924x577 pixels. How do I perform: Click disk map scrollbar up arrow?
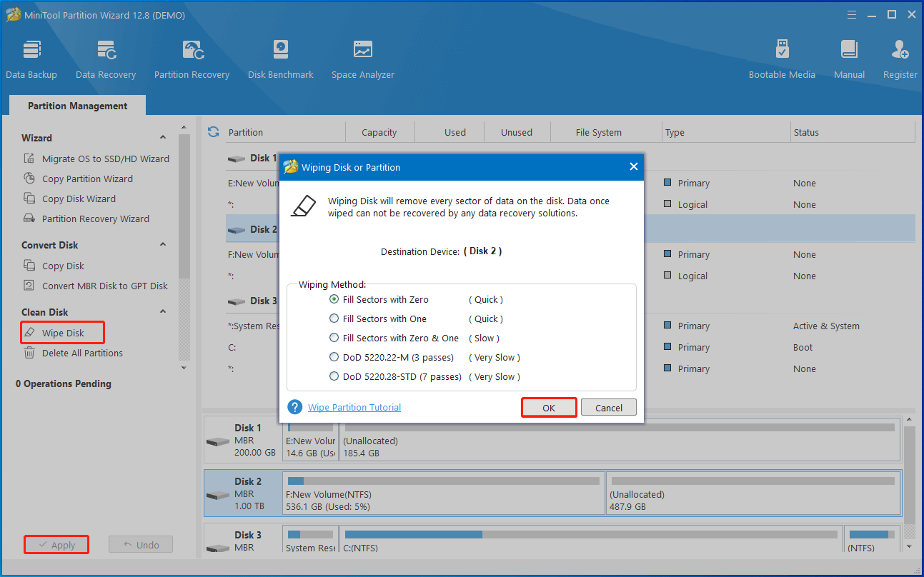click(908, 421)
